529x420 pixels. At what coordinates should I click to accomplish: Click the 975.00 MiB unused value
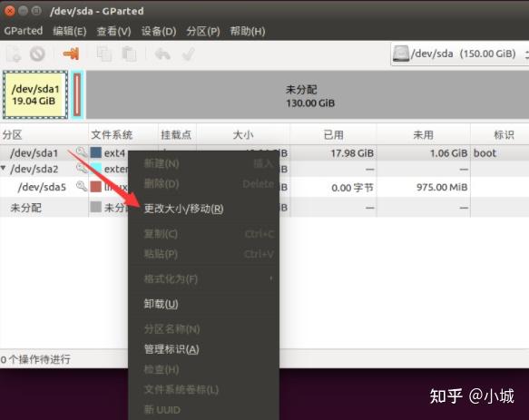coord(442,187)
